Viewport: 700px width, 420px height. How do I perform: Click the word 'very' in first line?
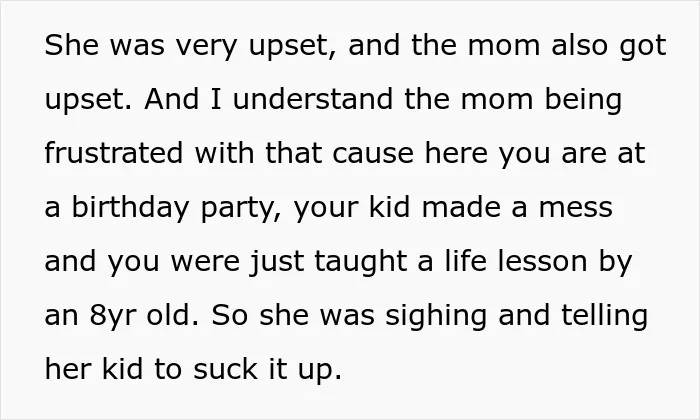206,47
